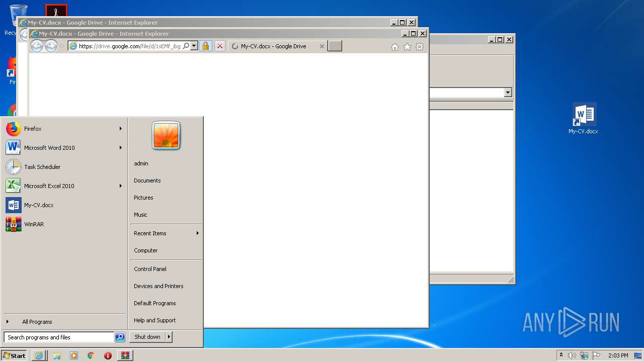Stop loading the page with red X
This screenshot has width=644, height=362.
219,46
